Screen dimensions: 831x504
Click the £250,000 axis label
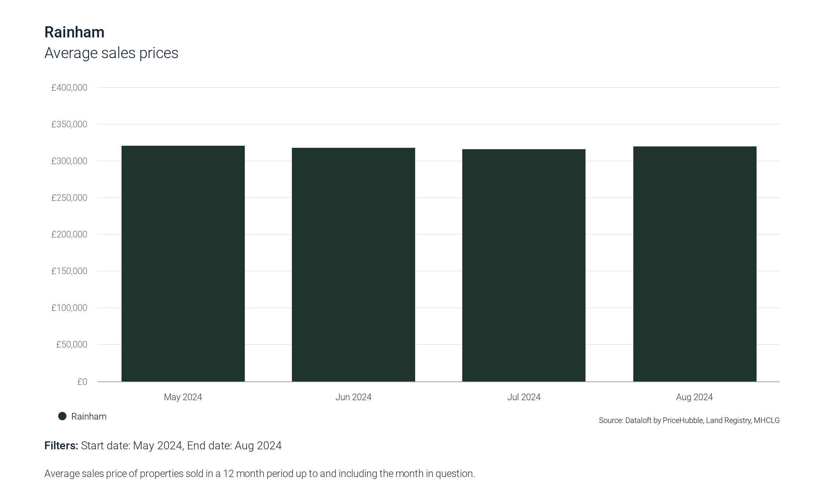click(69, 198)
